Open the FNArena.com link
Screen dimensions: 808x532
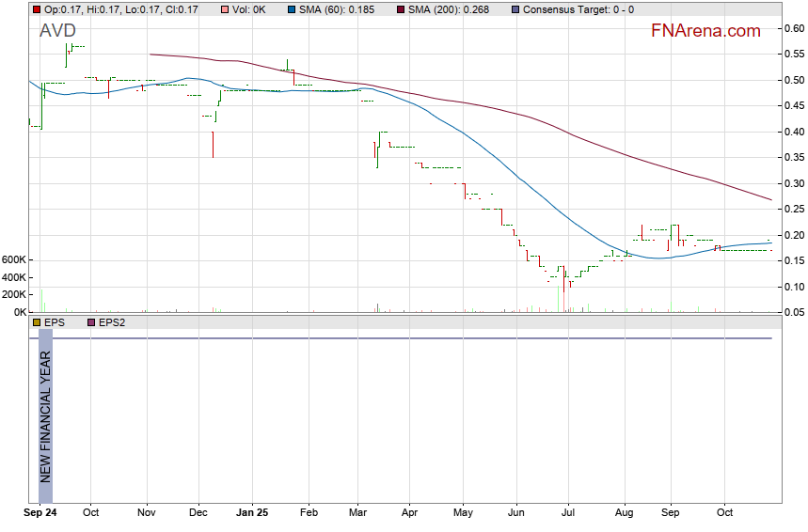pyautogui.click(x=705, y=31)
